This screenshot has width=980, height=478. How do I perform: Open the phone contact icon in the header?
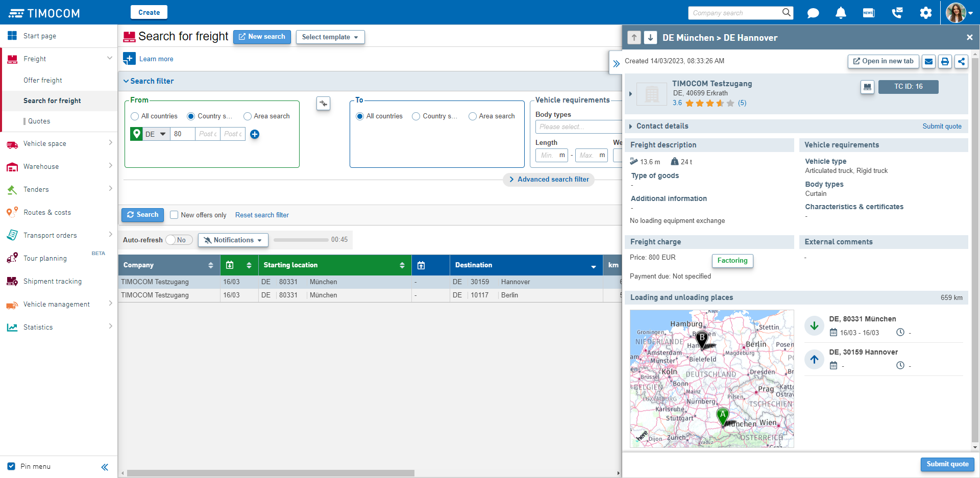pyautogui.click(x=897, y=12)
